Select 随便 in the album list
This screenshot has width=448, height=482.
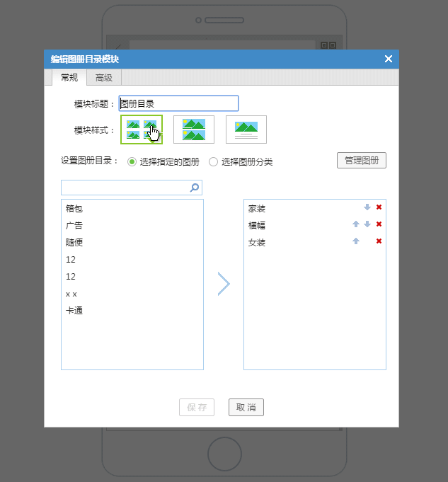tap(74, 242)
